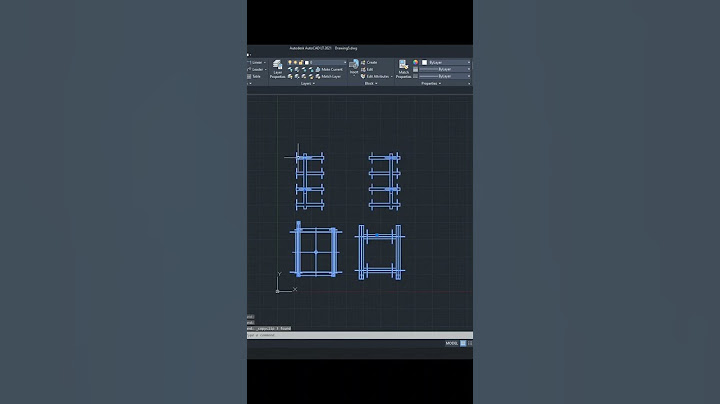Toggle layer 0 on/off lightbulb

click(x=290, y=62)
